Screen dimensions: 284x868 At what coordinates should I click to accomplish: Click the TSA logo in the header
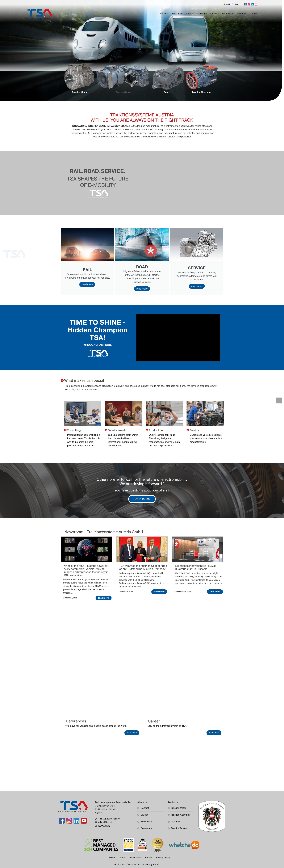(x=39, y=13)
